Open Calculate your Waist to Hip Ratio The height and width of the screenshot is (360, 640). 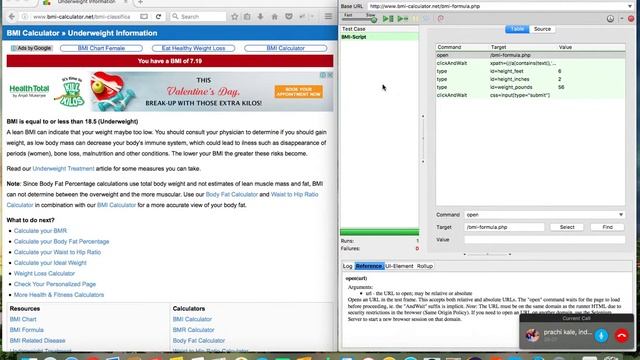58,252
